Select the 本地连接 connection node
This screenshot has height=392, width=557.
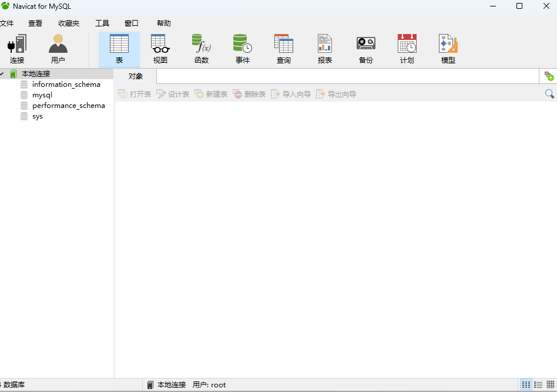(35, 74)
